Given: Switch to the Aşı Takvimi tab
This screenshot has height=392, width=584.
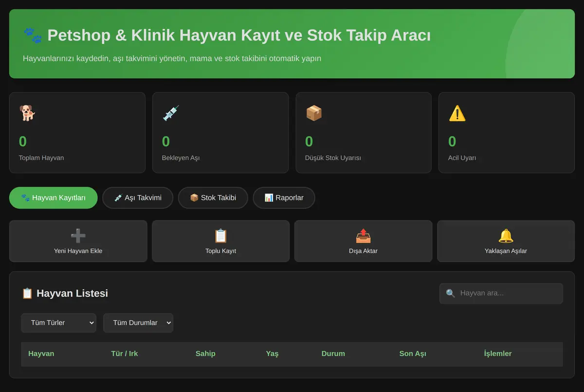Looking at the screenshot, I should click(x=138, y=198).
